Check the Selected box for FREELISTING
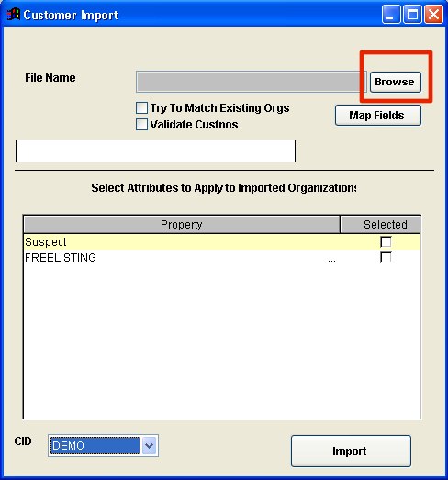The width and height of the screenshot is (448, 480). click(386, 258)
